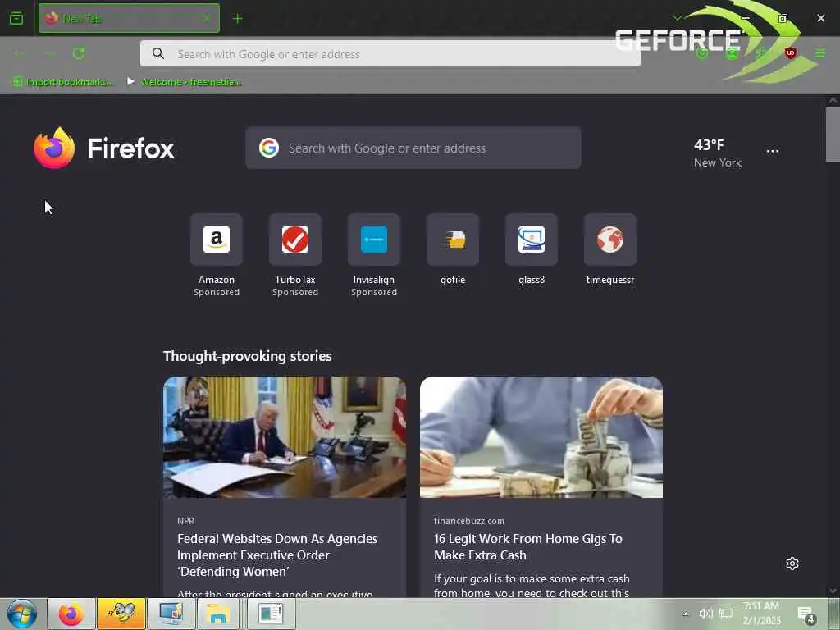Open the Pocket save toolbar icon
Image resolution: width=840 pixels, height=630 pixels.
702,53
